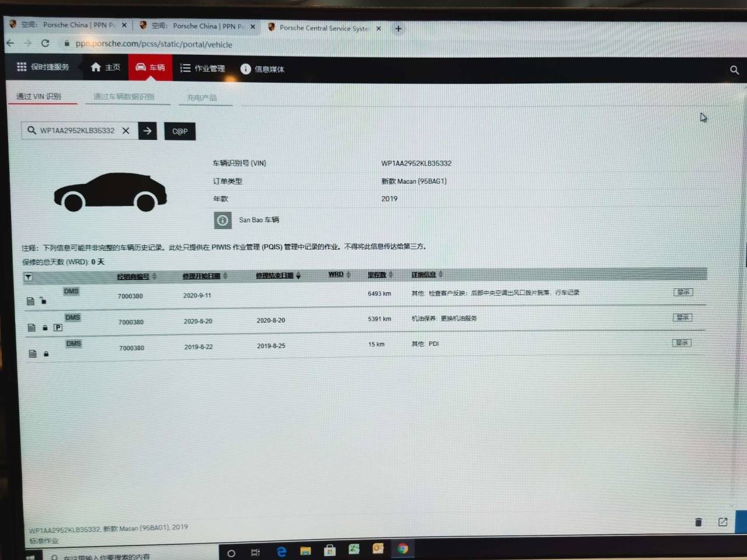
Task: Open the 保时捷服务 apps grid menu
Action: point(43,67)
